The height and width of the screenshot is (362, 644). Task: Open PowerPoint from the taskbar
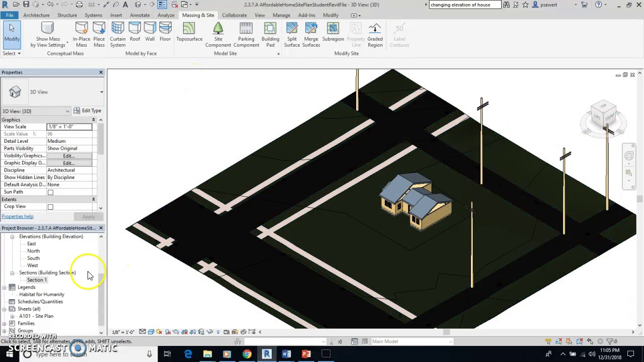[306, 354]
